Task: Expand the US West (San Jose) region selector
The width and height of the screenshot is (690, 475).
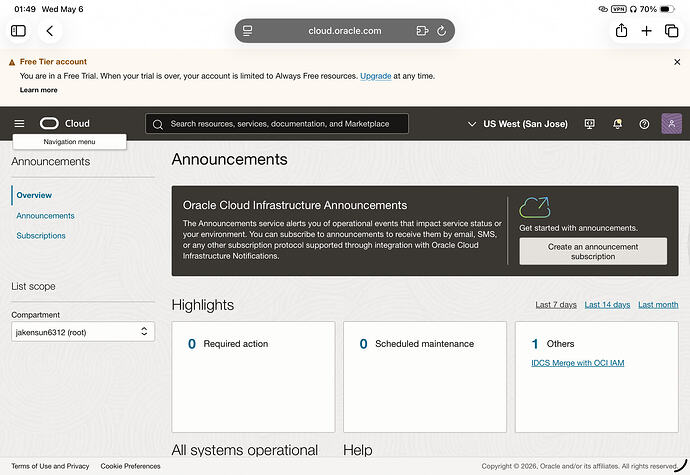Action: [518, 124]
